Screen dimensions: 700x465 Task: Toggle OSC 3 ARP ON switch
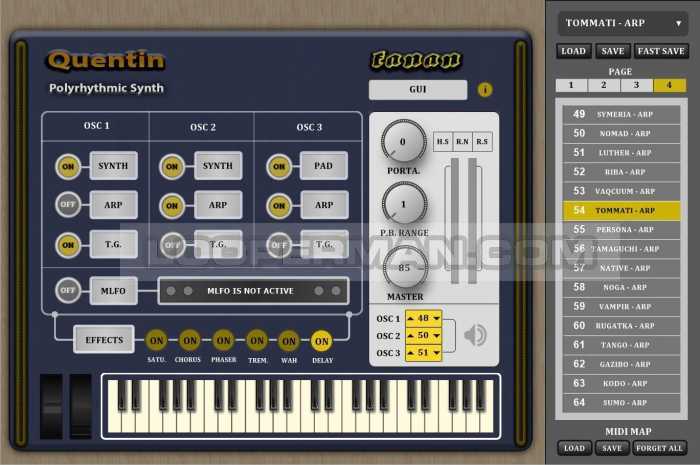279,206
